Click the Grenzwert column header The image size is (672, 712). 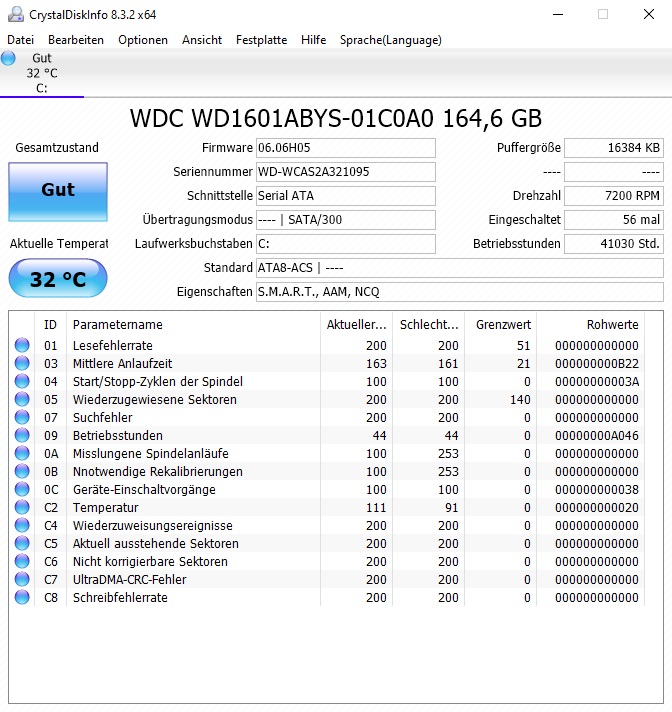501,325
